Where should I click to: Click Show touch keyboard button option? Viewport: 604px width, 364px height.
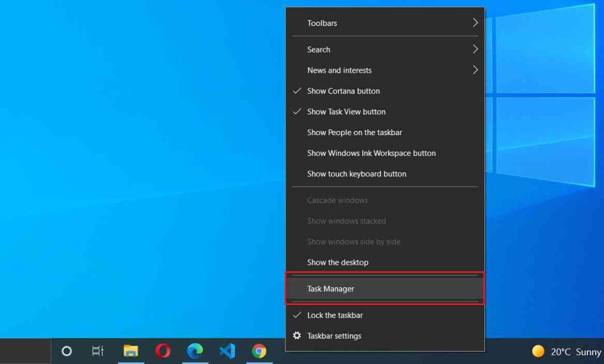point(356,173)
